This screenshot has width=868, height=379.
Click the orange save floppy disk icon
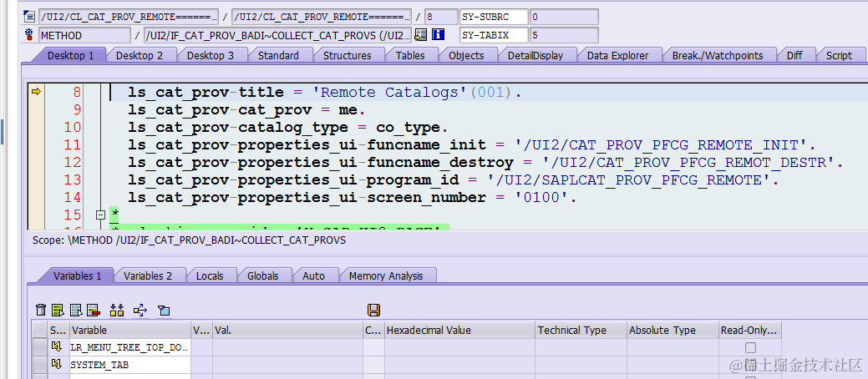(373, 310)
